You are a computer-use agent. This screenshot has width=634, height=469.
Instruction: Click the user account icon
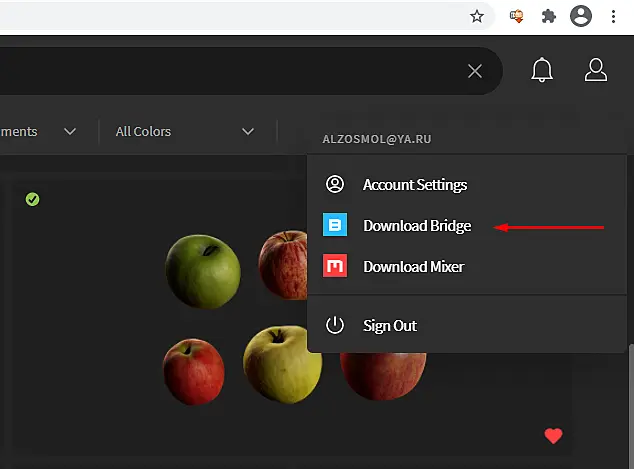tap(596, 70)
